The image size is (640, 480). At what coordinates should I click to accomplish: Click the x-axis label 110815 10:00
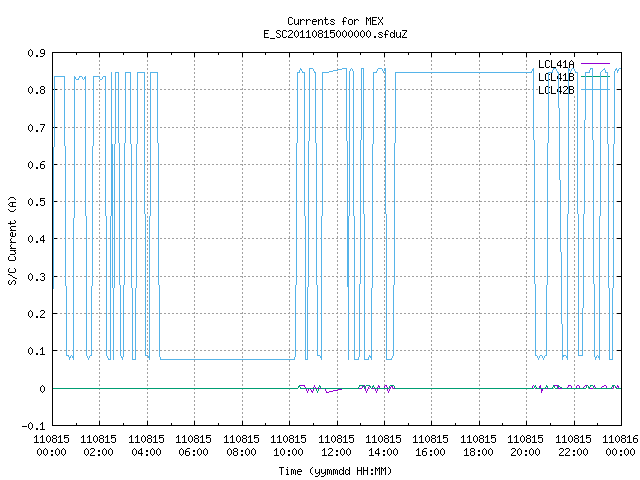click(288, 446)
